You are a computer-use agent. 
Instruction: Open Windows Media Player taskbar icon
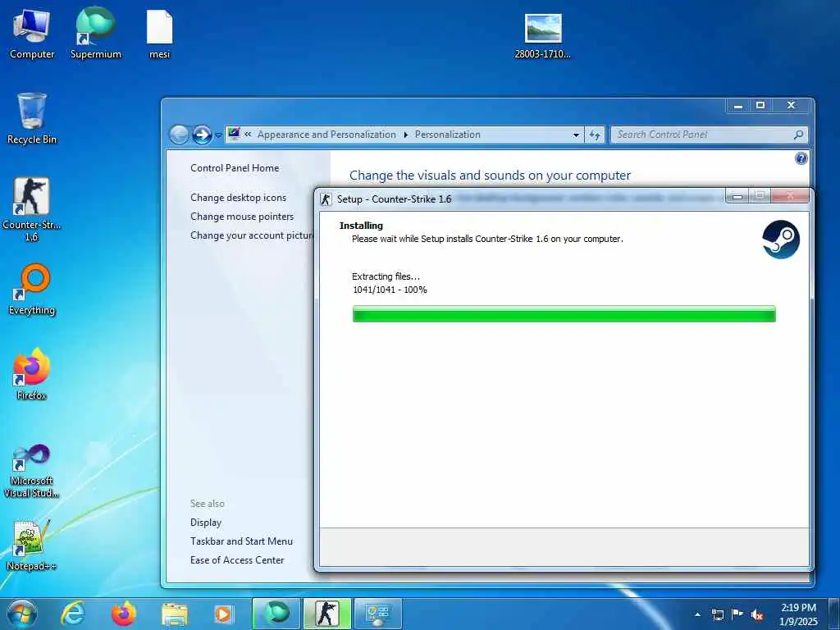223,614
